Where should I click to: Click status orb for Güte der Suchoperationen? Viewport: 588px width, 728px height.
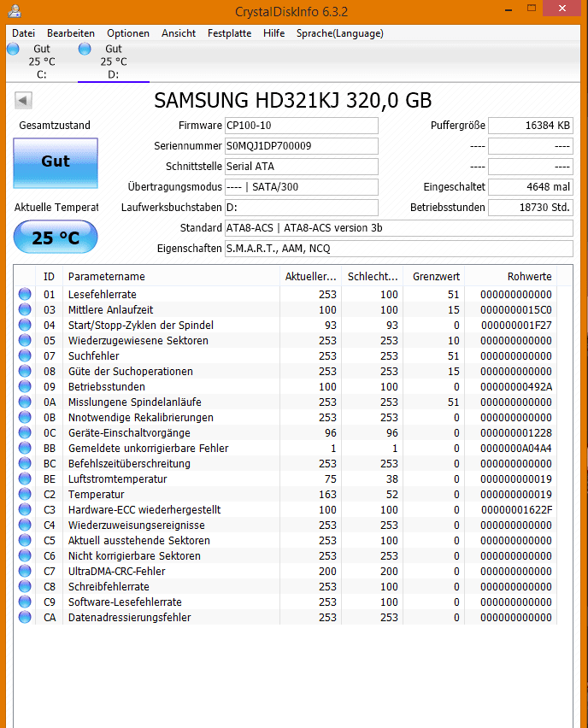(x=25, y=371)
